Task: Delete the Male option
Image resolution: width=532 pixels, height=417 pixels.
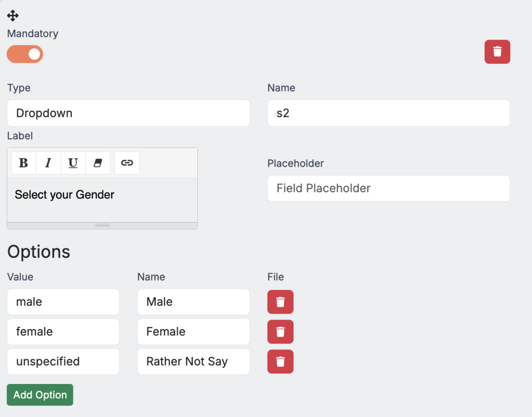Action: (280, 302)
